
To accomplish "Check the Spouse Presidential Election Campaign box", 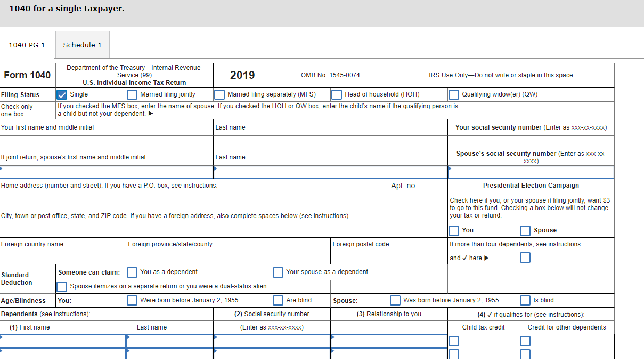I will tap(525, 230).
